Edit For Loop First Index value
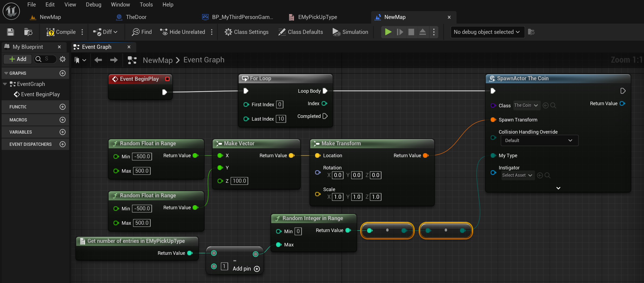This screenshot has height=283, width=644. [x=280, y=104]
